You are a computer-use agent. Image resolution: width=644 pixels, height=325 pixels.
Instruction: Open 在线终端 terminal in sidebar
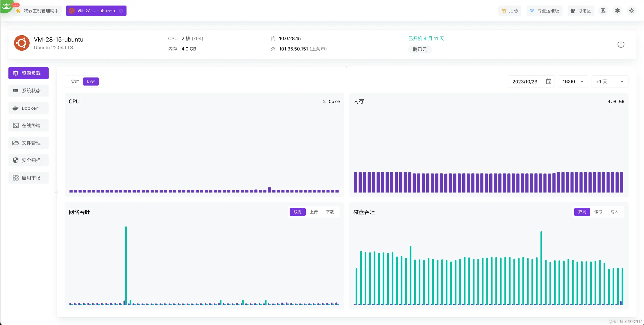click(29, 125)
